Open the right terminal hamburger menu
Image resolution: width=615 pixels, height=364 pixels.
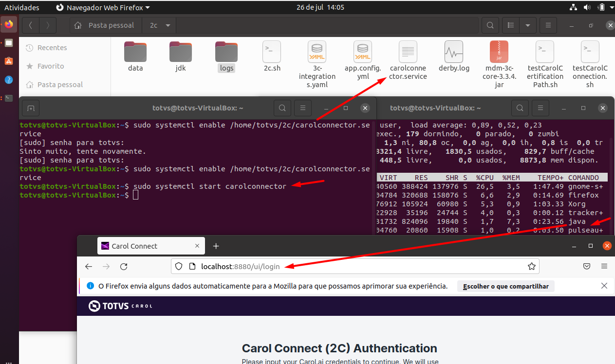(540, 108)
